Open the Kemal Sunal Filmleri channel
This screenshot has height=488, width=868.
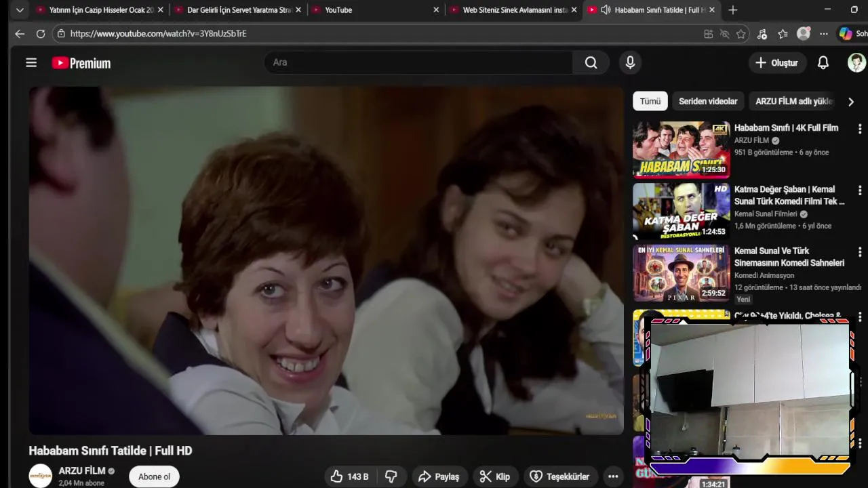[x=766, y=214]
